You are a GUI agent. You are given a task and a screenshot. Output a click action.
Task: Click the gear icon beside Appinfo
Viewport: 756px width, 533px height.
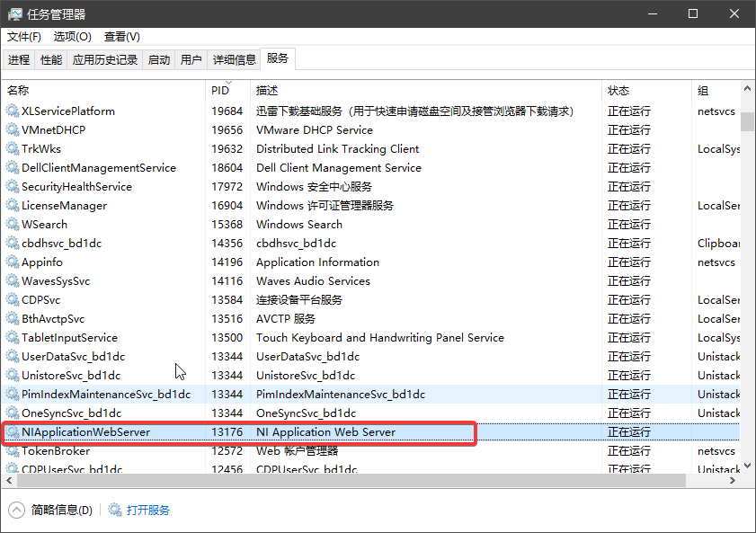coord(13,262)
